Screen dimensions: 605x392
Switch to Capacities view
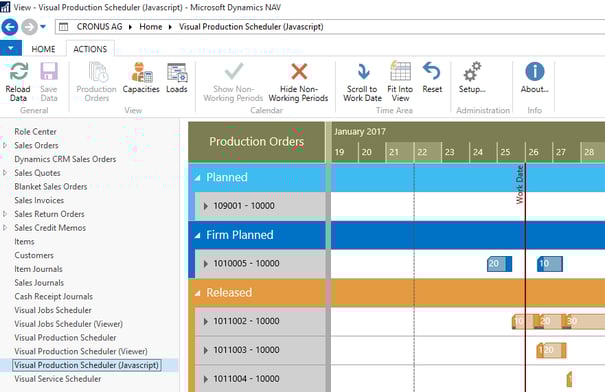coord(141,72)
